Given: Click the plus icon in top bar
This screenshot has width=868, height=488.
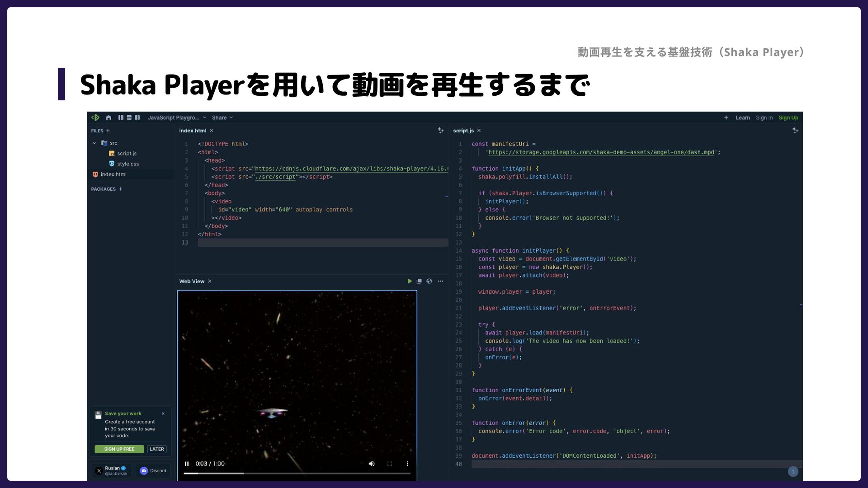Looking at the screenshot, I should (x=726, y=117).
